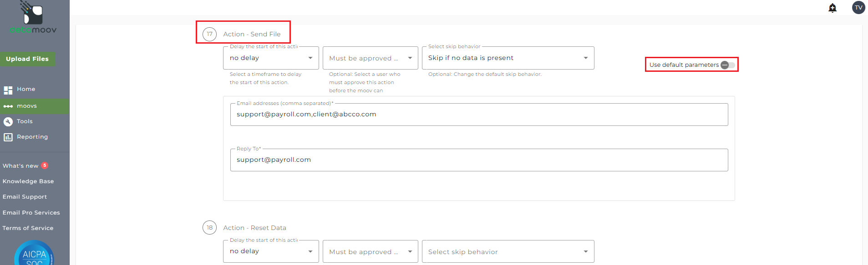Click the Terms of Service link

(28, 228)
